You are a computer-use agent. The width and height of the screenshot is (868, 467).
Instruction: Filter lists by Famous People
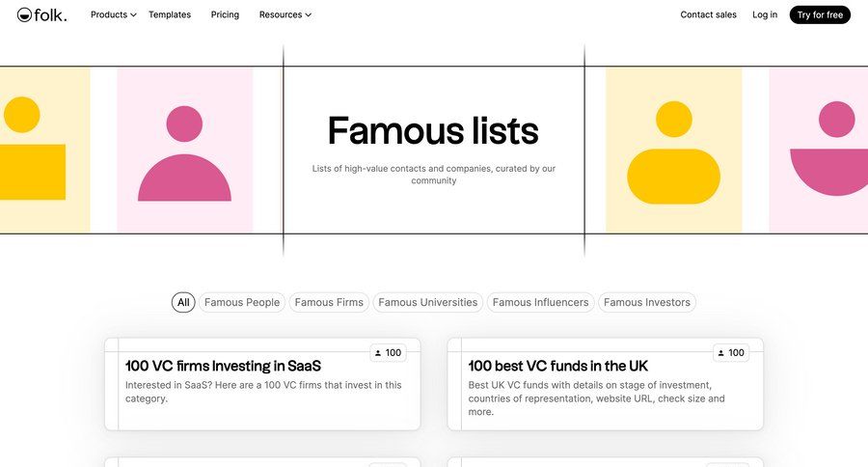pos(242,302)
